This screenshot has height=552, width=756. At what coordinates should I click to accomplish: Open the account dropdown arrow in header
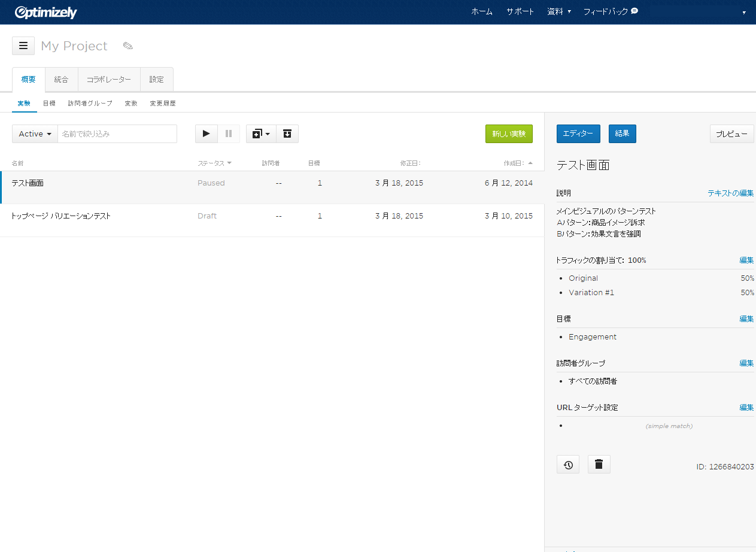tap(743, 12)
